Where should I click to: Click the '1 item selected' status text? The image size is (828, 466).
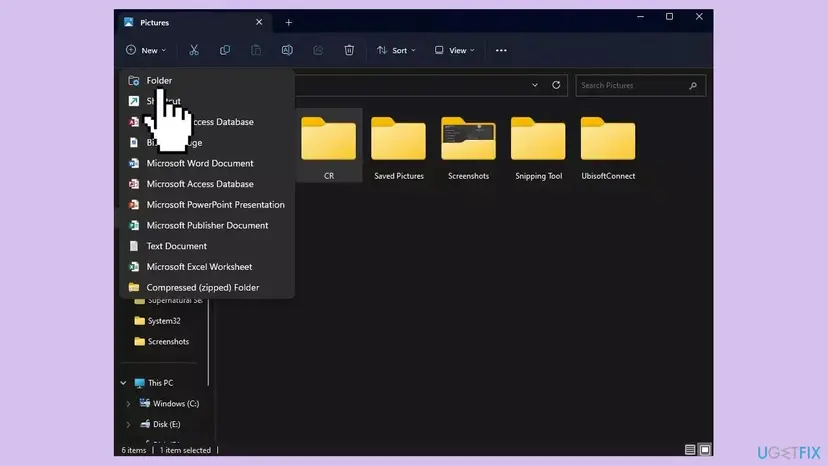coord(185,450)
